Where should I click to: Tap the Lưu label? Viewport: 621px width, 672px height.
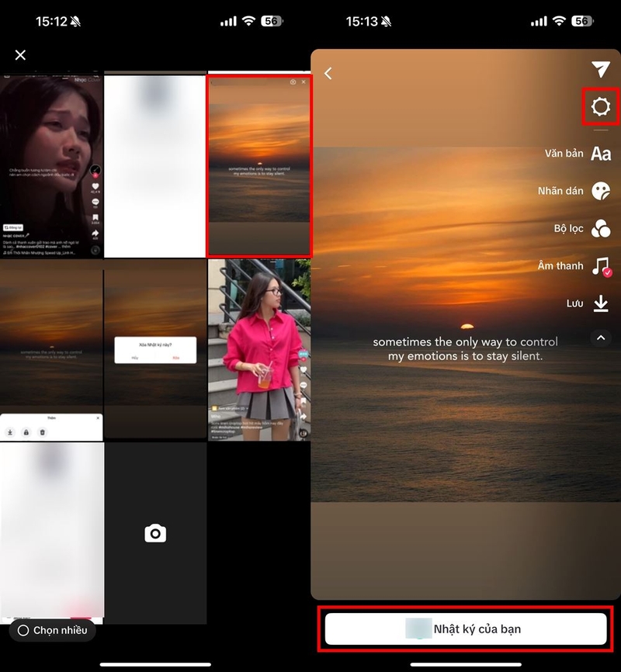[x=574, y=303]
